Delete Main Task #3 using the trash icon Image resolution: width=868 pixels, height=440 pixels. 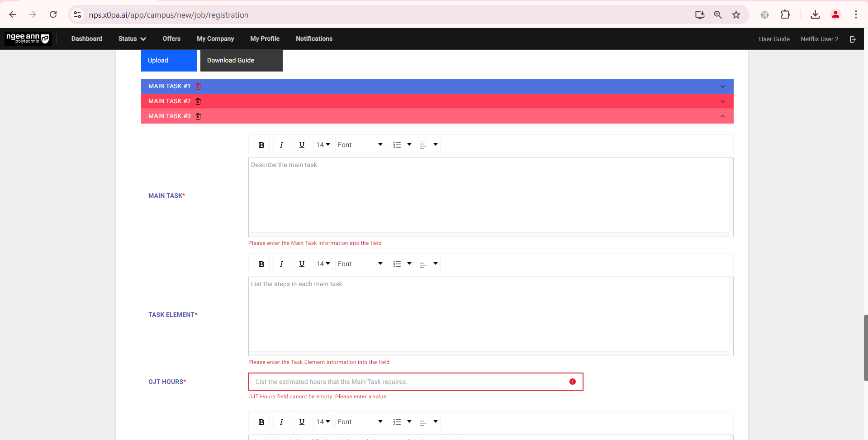pos(198,116)
